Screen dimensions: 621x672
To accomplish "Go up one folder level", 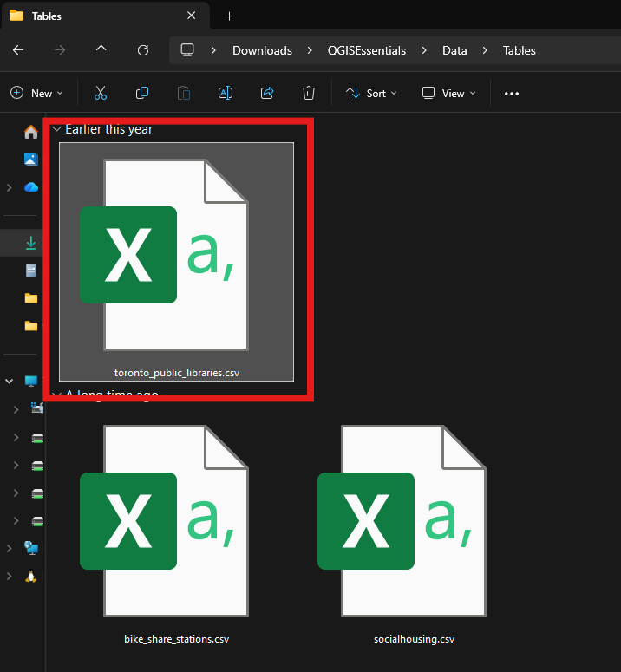I will point(101,50).
